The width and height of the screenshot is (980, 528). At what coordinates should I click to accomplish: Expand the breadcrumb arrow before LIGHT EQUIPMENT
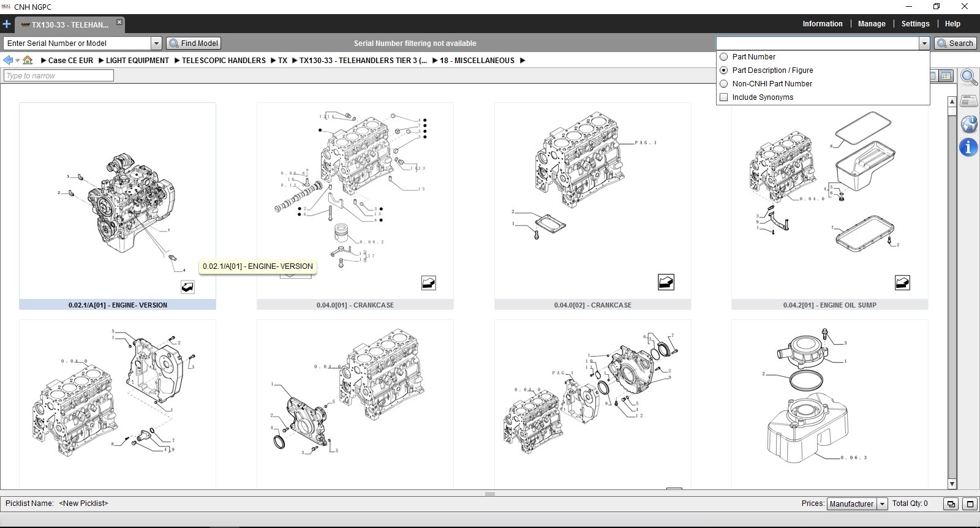(101, 61)
